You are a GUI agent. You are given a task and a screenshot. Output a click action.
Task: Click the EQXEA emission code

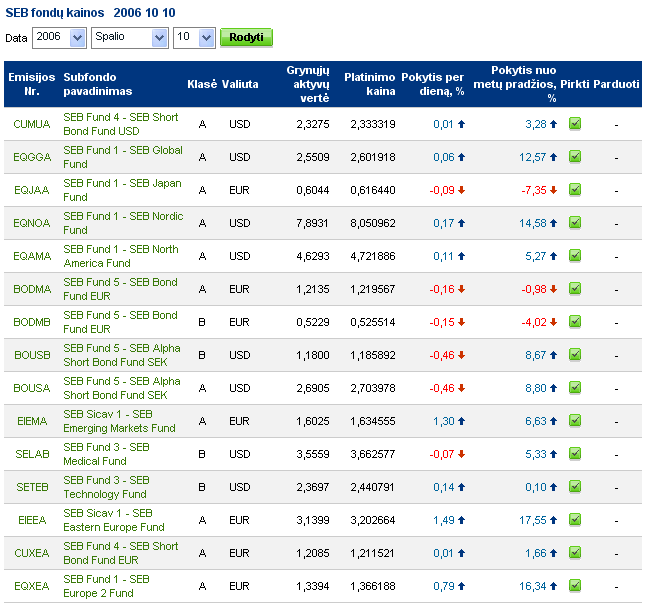click(x=32, y=586)
